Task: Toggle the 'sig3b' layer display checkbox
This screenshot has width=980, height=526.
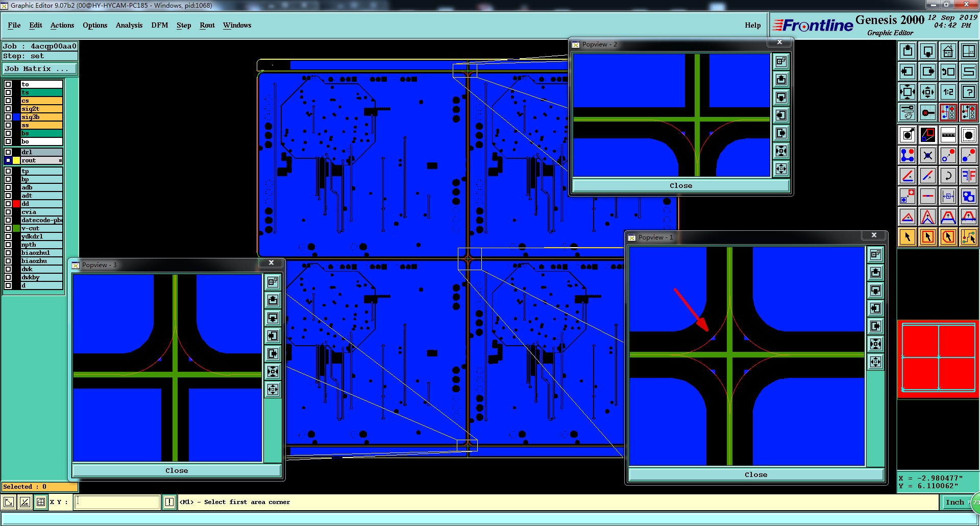Action: 8,117
